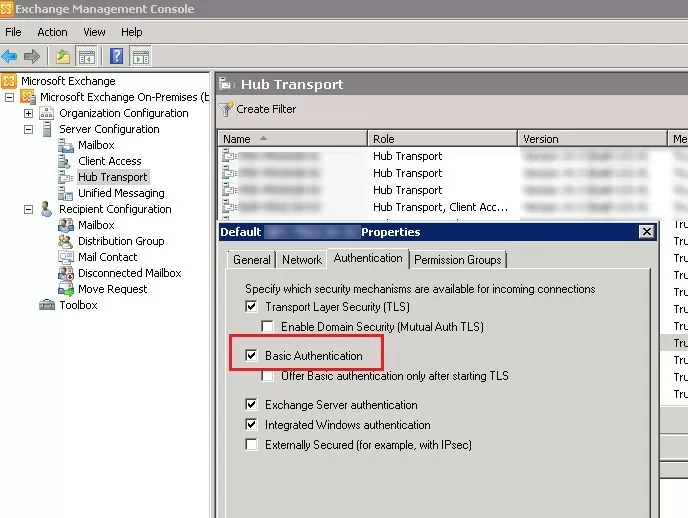Uncheck Transport Layer Security (TLS)
688x518 pixels.
(251, 306)
